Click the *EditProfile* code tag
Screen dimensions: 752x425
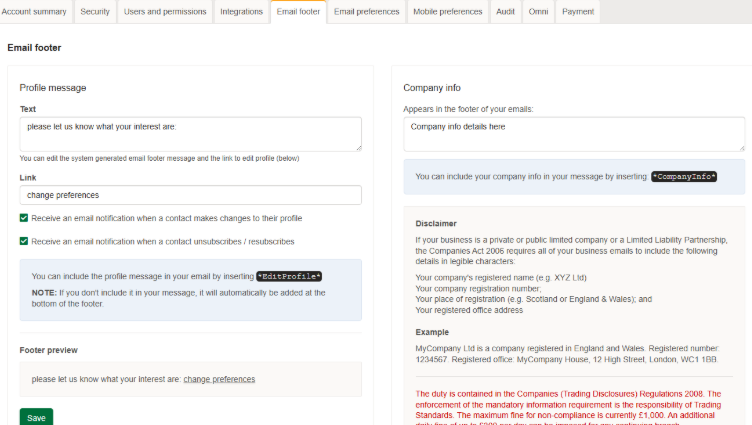289,276
